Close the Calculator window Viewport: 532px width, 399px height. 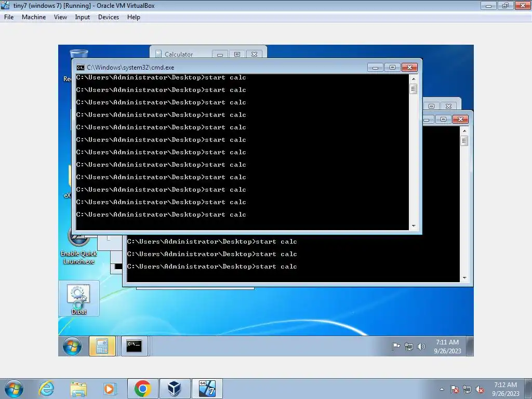pos(254,54)
